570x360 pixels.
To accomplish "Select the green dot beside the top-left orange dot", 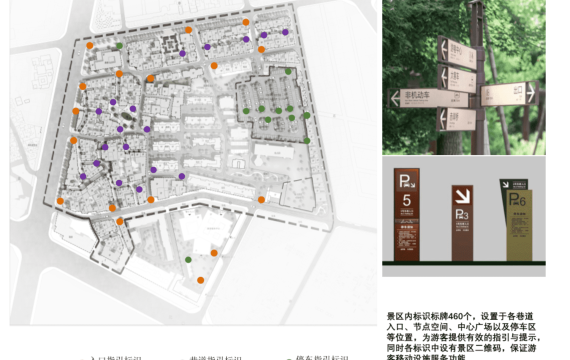I will 119,46.
